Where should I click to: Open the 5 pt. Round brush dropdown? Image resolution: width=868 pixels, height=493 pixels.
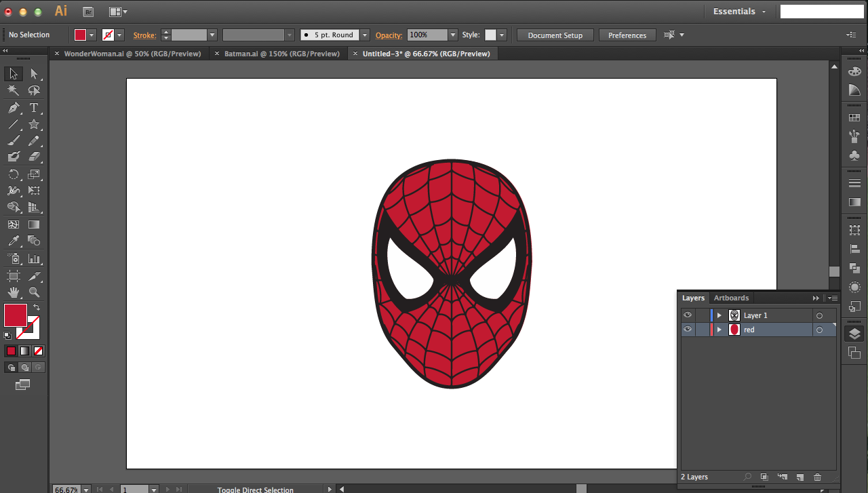tap(365, 35)
